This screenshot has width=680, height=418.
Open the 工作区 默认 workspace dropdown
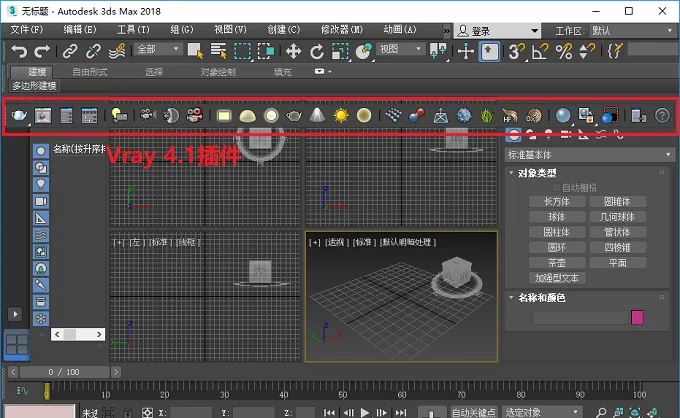(632, 31)
